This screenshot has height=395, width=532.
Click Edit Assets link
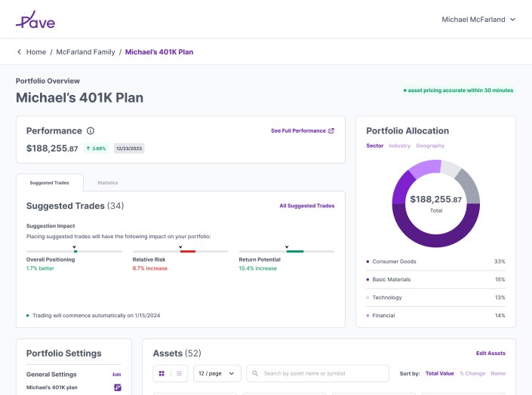click(490, 354)
